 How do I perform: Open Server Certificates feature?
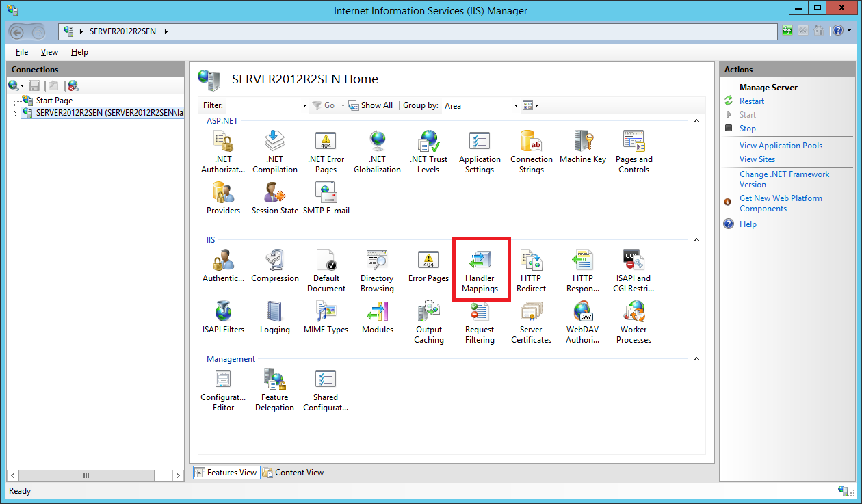click(x=532, y=322)
